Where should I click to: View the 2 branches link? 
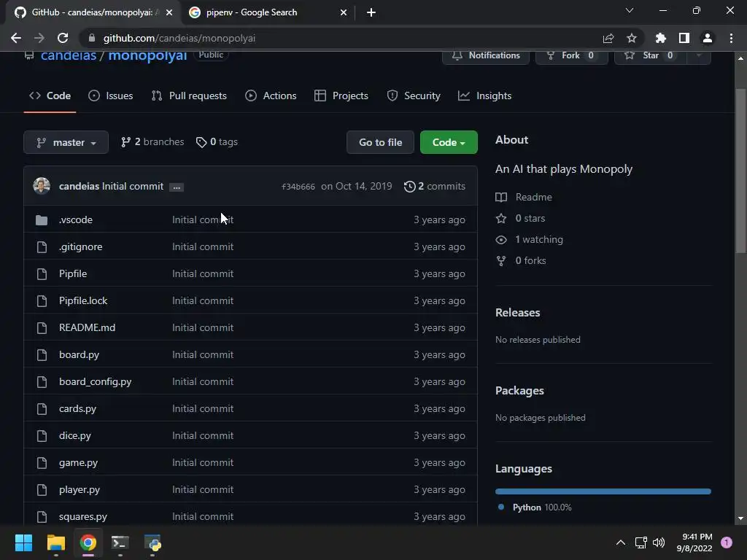coord(152,142)
